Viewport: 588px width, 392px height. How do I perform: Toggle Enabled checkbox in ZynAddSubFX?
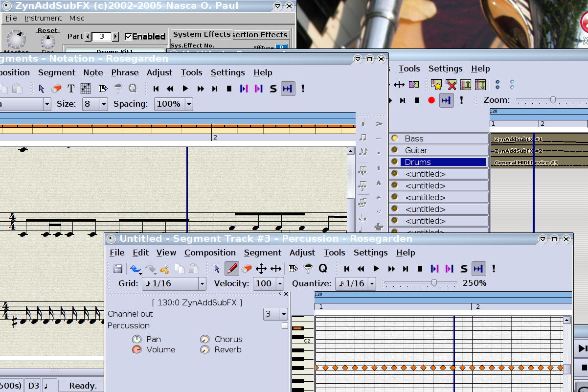(129, 36)
